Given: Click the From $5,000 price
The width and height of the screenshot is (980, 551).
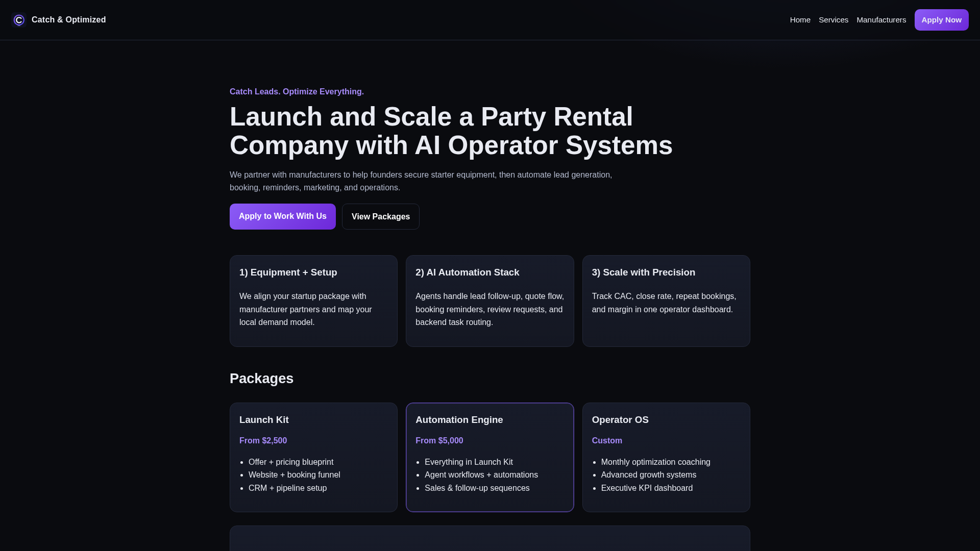Looking at the screenshot, I should pyautogui.click(x=439, y=441).
